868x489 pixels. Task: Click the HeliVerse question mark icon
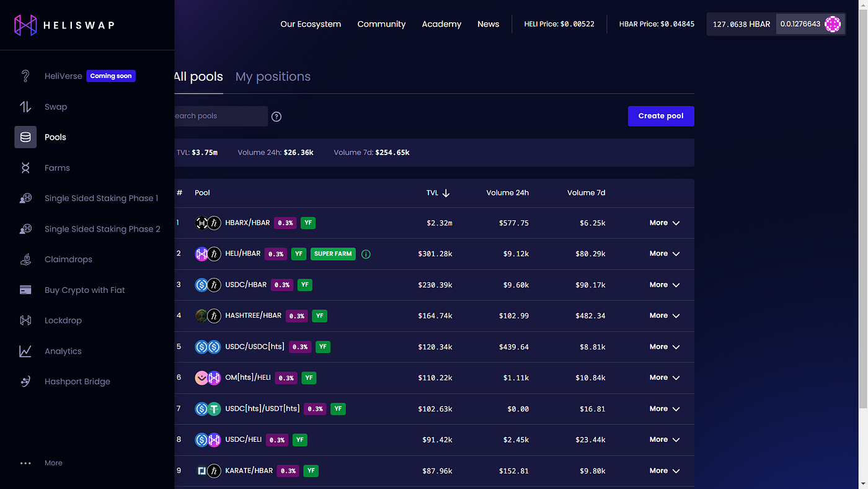point(25,76)
